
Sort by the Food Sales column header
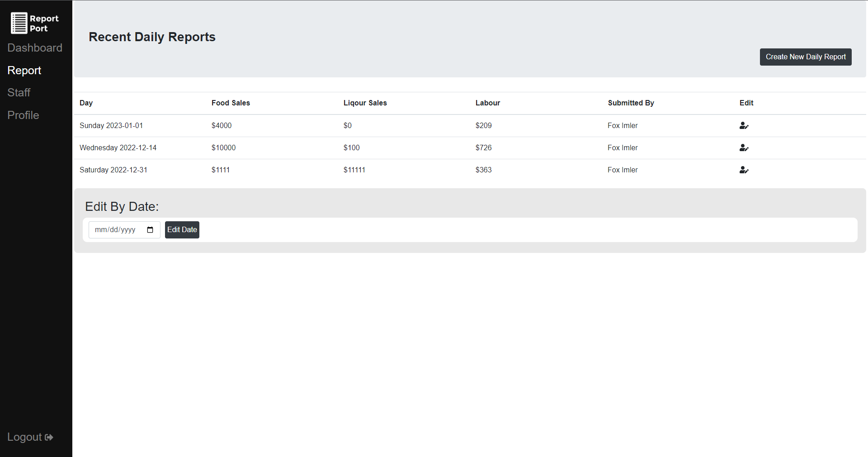(x=231, y=103)
